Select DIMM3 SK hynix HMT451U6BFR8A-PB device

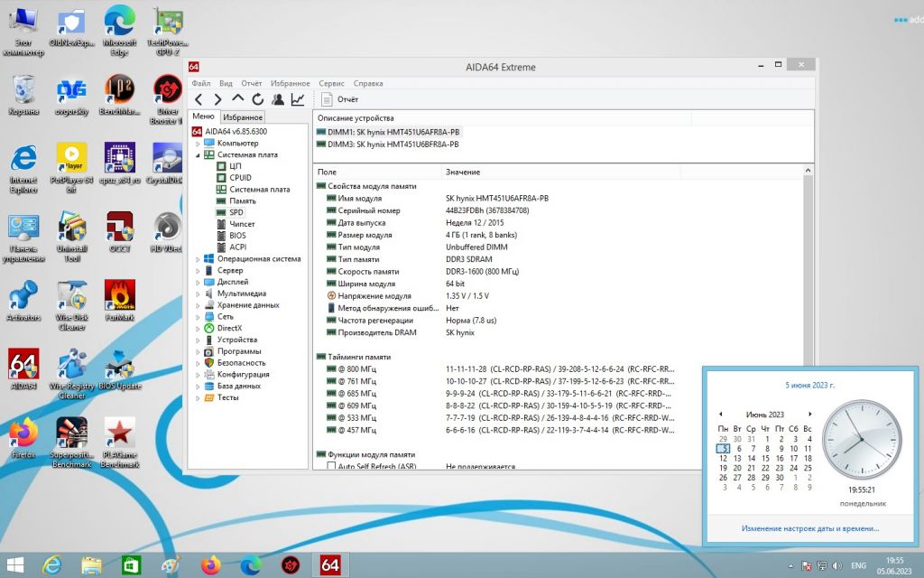click(388, 144)
